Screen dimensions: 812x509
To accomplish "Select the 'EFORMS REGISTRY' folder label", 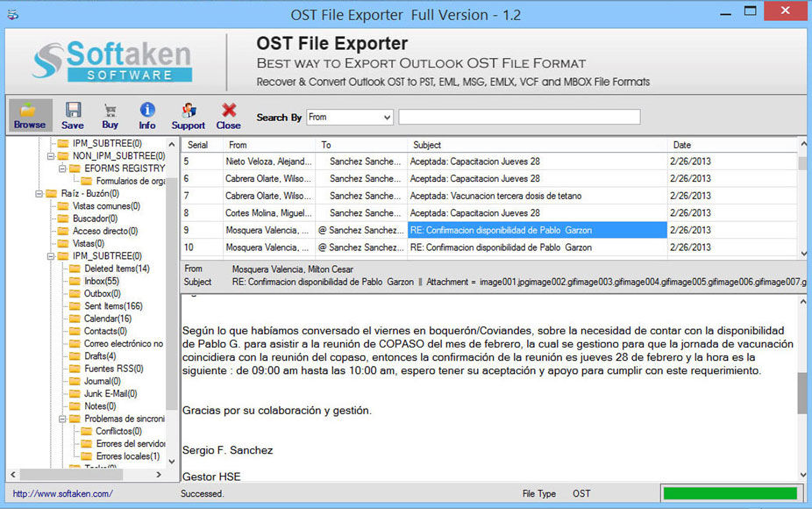I will pyautogui.click(x=125, y=168).
